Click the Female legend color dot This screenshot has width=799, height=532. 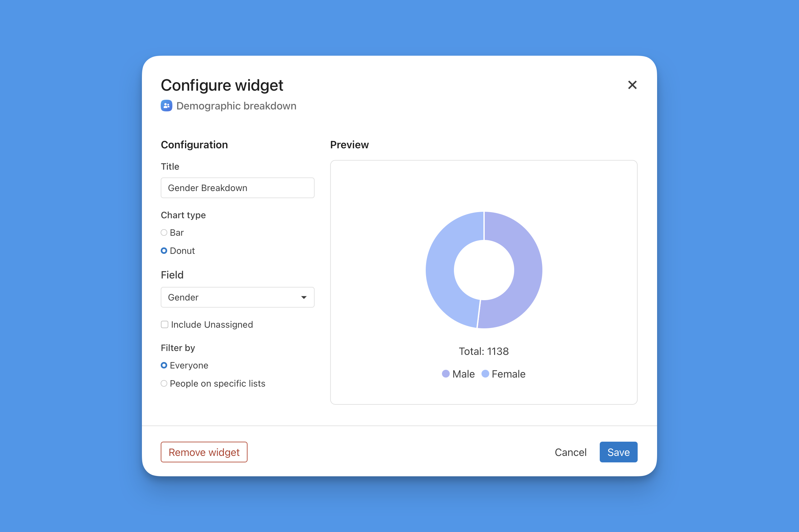[x=485, y=374]
